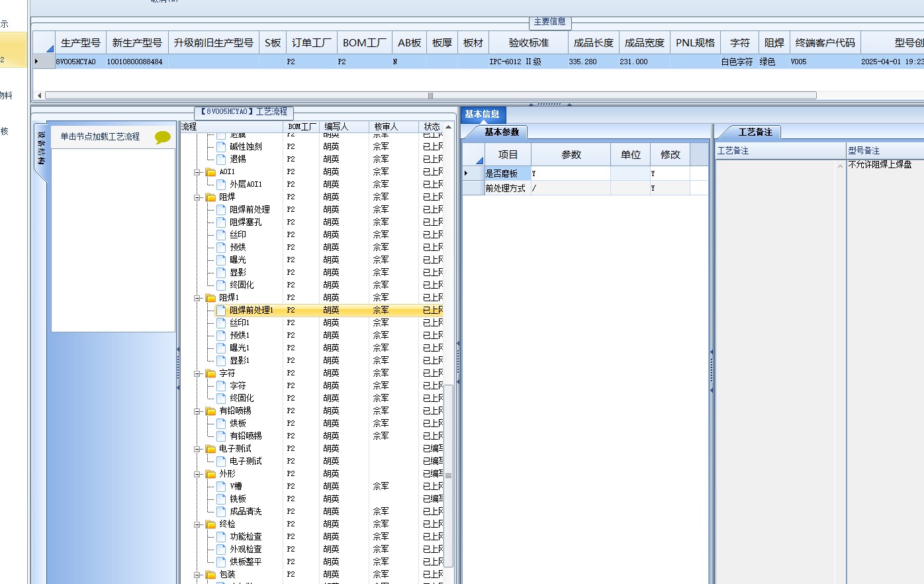The height and width of the screenshot is (584, 924).
Task: Collapse the AOI1 tree node
Action: point(197,172)
